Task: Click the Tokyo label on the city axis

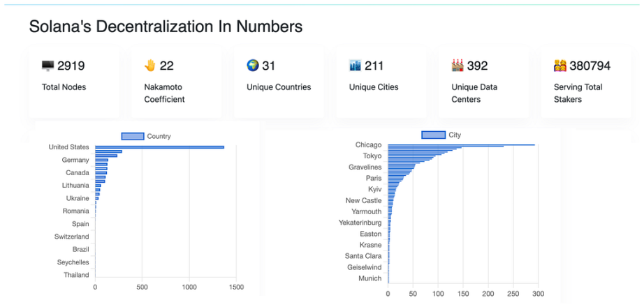Action: (372, 156)
